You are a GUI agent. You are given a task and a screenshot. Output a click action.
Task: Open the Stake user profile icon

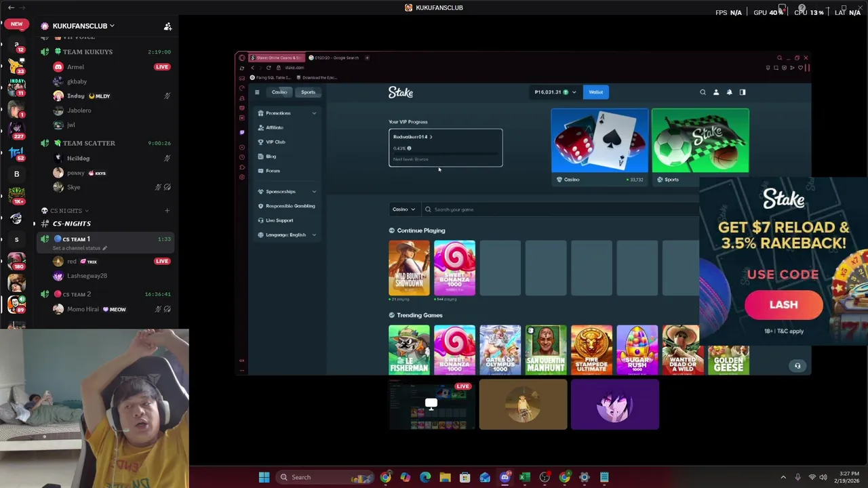[x=716, y=92]
